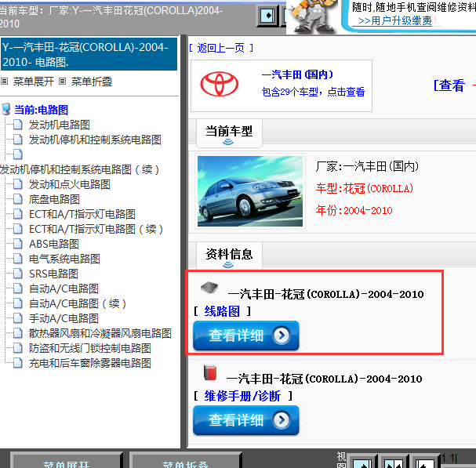Click the grey chip icon above 线路图
This screenshot has width=476, height=468.
pos(209,287)
